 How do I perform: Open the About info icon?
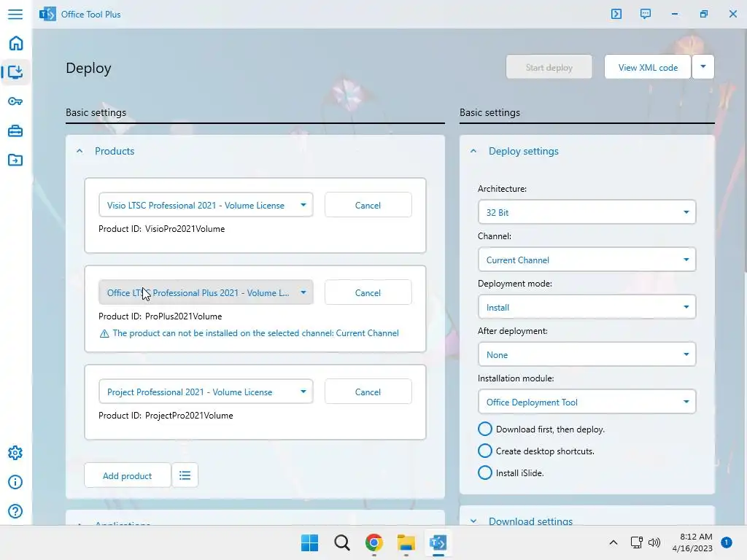click(x=15, y=482)
